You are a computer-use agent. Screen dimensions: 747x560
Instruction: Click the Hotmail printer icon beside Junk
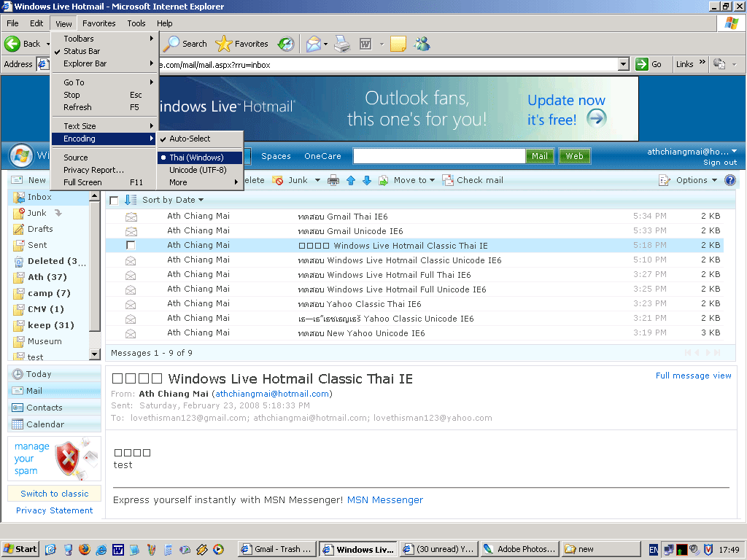coord(333,181)
